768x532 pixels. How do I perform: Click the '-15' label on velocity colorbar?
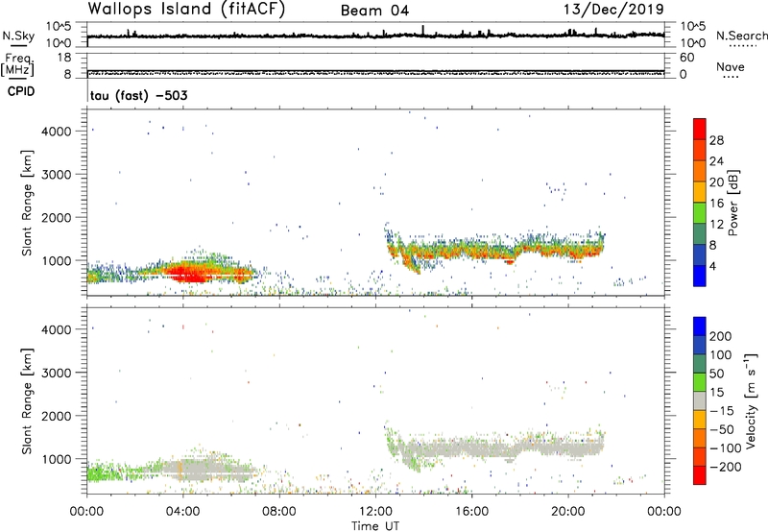[x=722, y=411]
